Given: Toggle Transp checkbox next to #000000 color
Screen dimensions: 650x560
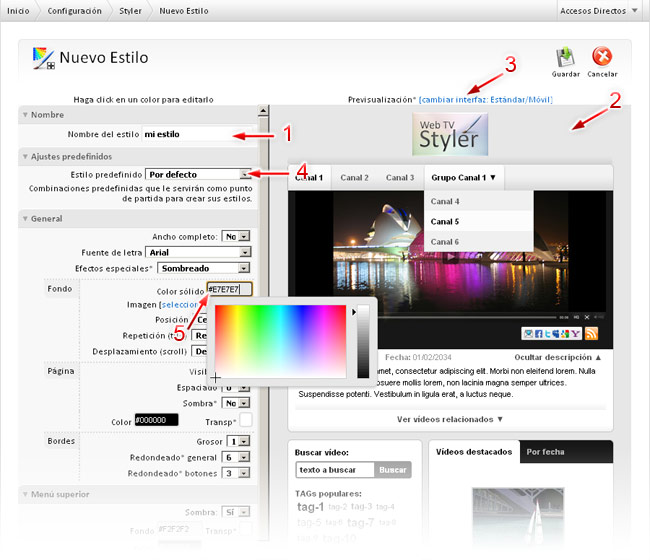Looking at the screenshot, I should point(246,420).
